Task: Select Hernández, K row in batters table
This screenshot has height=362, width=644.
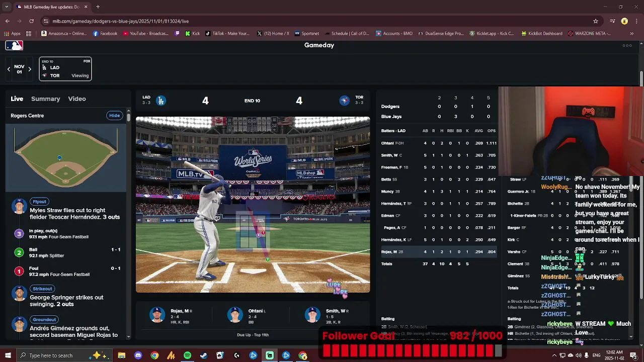Action: [x=439, y=240]
